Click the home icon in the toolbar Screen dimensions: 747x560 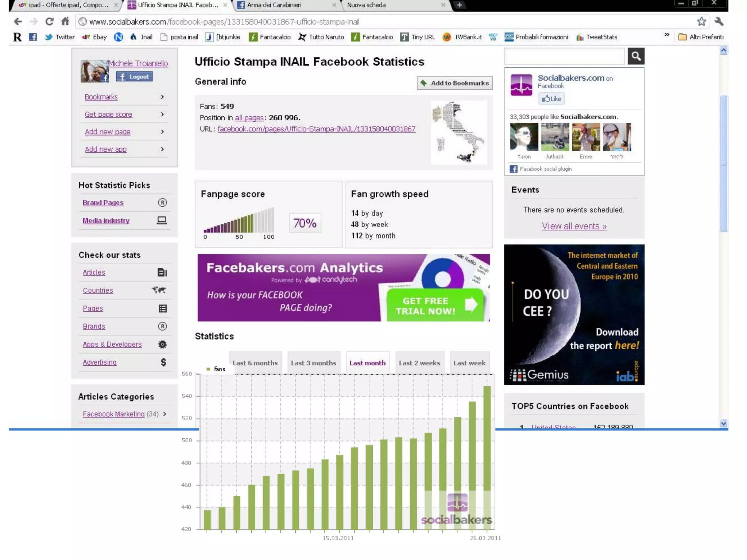[65, 22]
